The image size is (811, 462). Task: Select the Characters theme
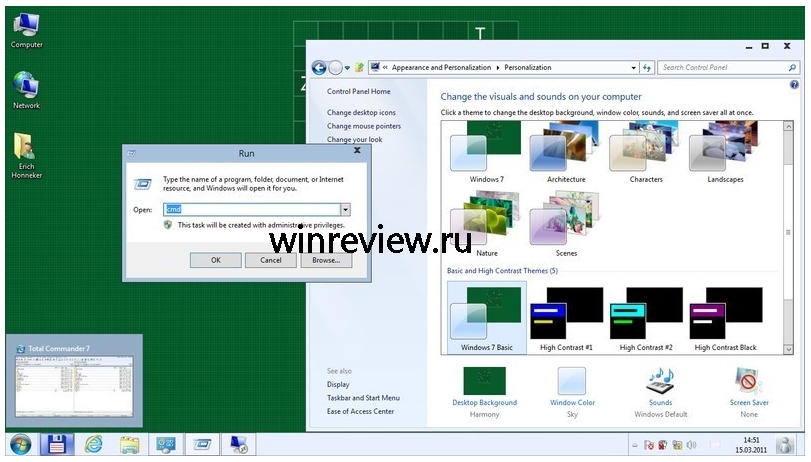645,152
